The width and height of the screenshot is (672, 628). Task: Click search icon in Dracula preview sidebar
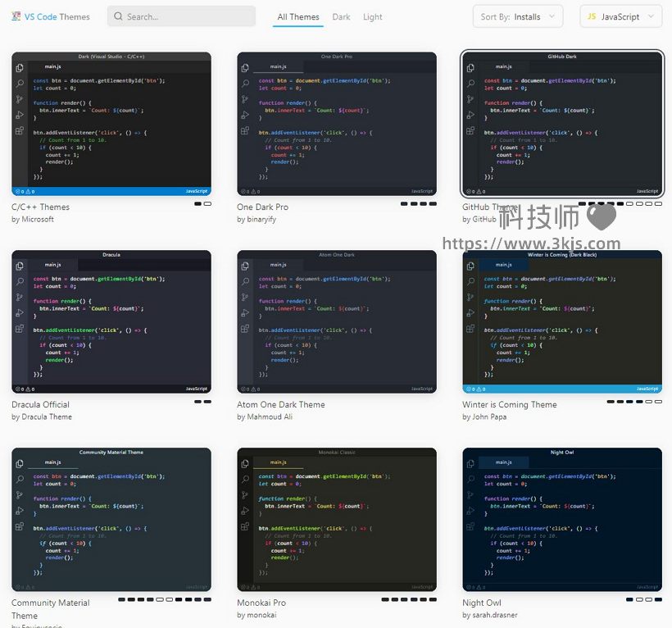pyautogui.click(x=20, y=282)
